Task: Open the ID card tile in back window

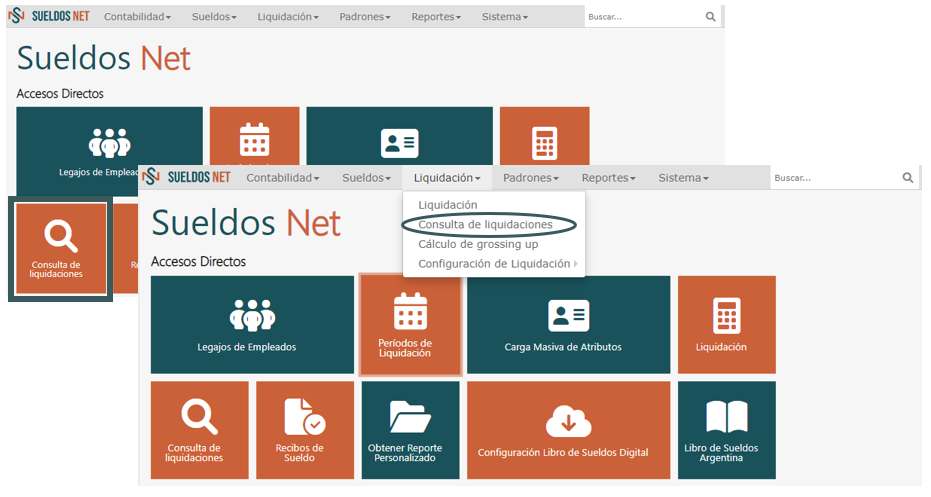Action: (x=400, y=136)
